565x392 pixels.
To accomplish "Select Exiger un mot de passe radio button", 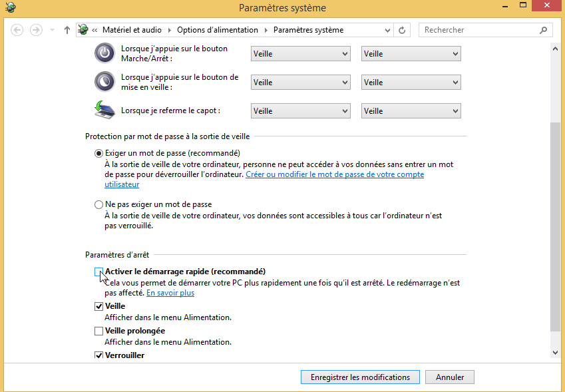I will pyautogui.click(x=98, y=154).
